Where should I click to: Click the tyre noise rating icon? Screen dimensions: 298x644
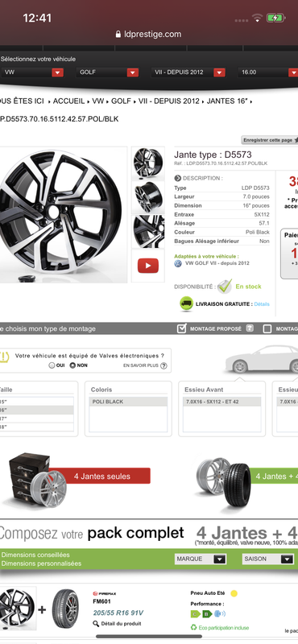coord(221,614)
